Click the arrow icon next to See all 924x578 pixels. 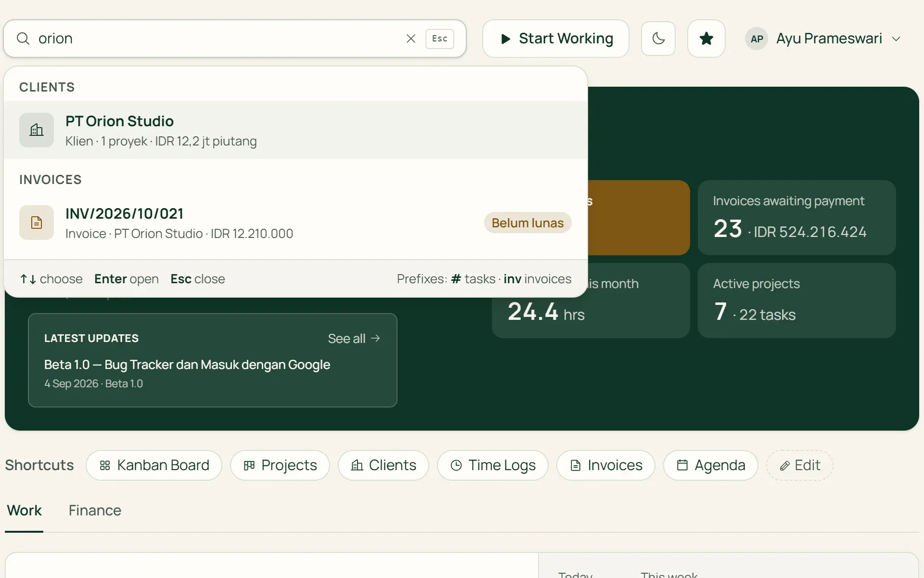pos(376,338)
